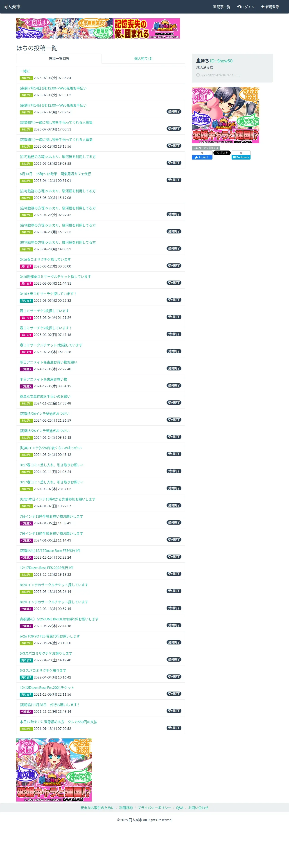Open 12/12Dozen Rose Fes.2021チケット post
Image resolution: width=289 pixels, height=868 pixels.
[47, 687]
